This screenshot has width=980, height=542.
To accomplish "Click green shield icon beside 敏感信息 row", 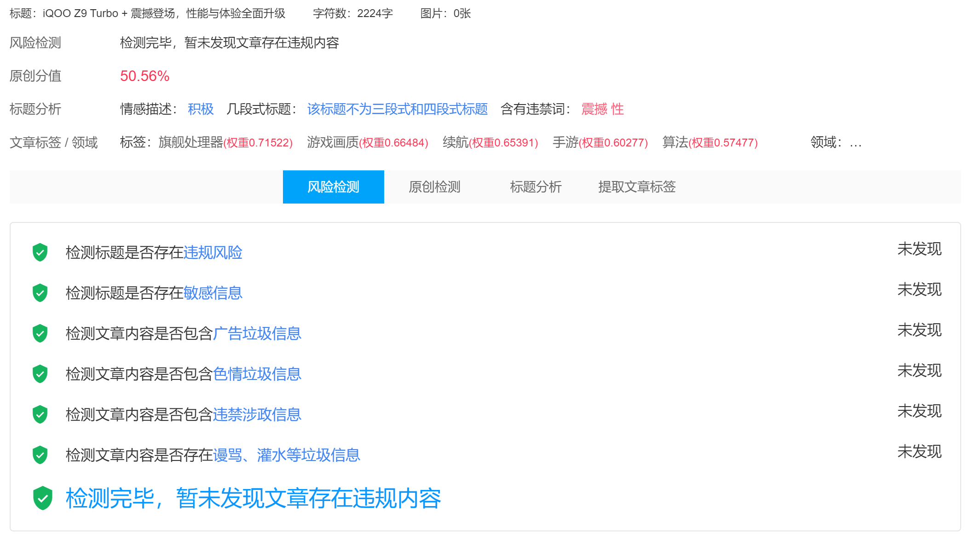I will tap(40, 293).
